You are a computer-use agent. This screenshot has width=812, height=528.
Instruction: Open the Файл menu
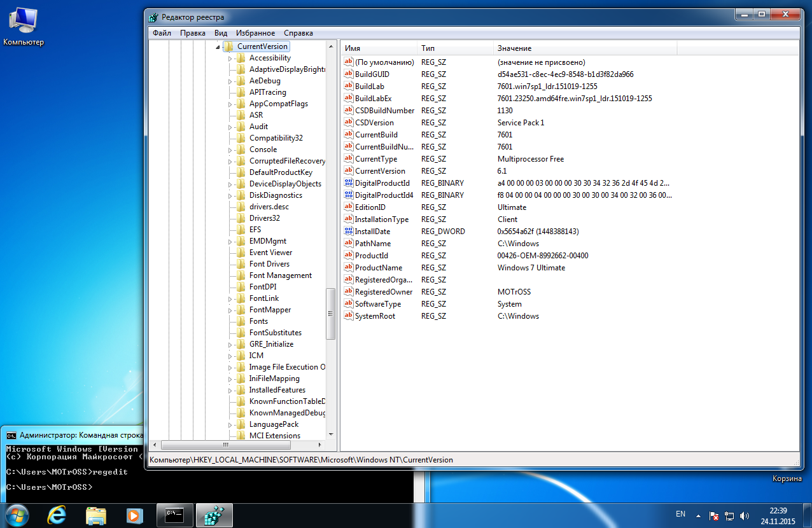pos(162,32)
